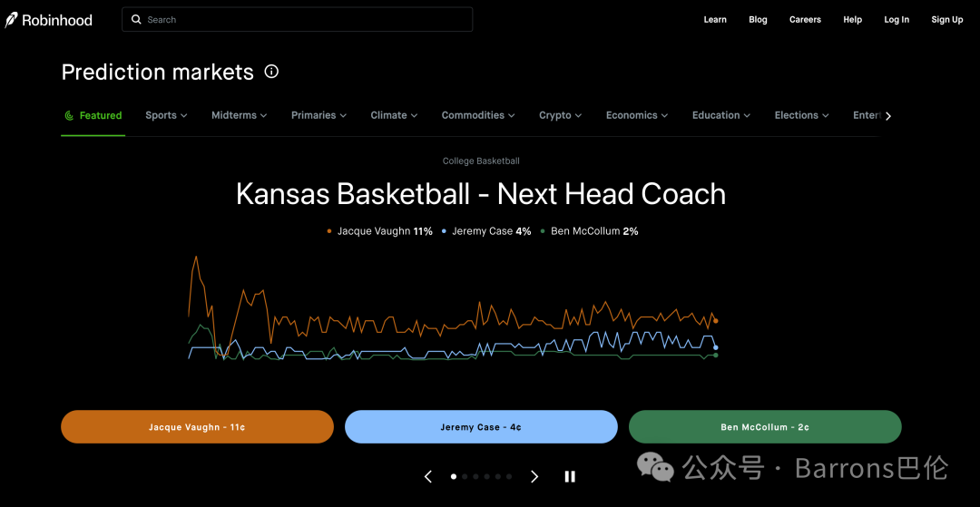The image size is (980, 507).
Task: Expand the Elections category dropdown
Action: pyautogui.click(x=802, y=115)
